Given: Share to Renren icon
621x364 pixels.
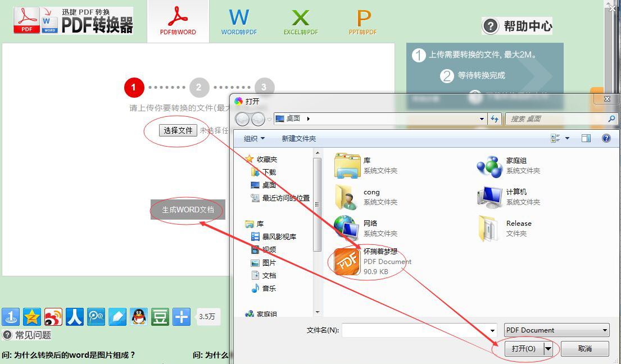Looking at the screenshot, I should [x=75, y=317].
